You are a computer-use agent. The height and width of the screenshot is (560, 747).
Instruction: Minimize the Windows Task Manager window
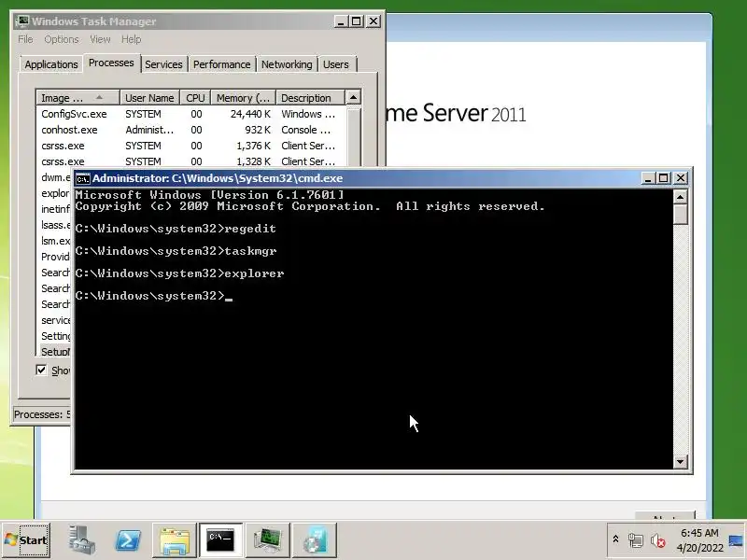[x=340, y=21]
